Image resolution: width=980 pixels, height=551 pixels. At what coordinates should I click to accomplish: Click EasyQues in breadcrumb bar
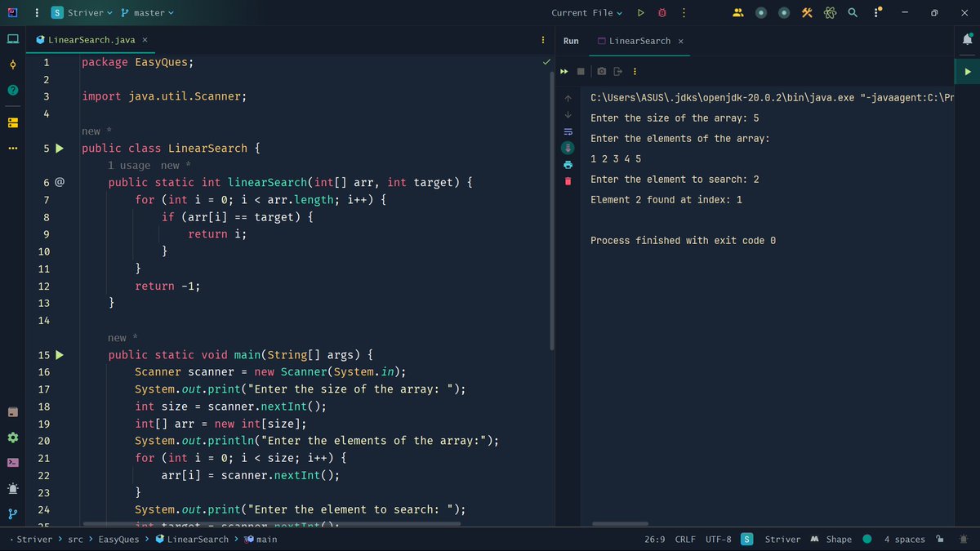(119, 539)
